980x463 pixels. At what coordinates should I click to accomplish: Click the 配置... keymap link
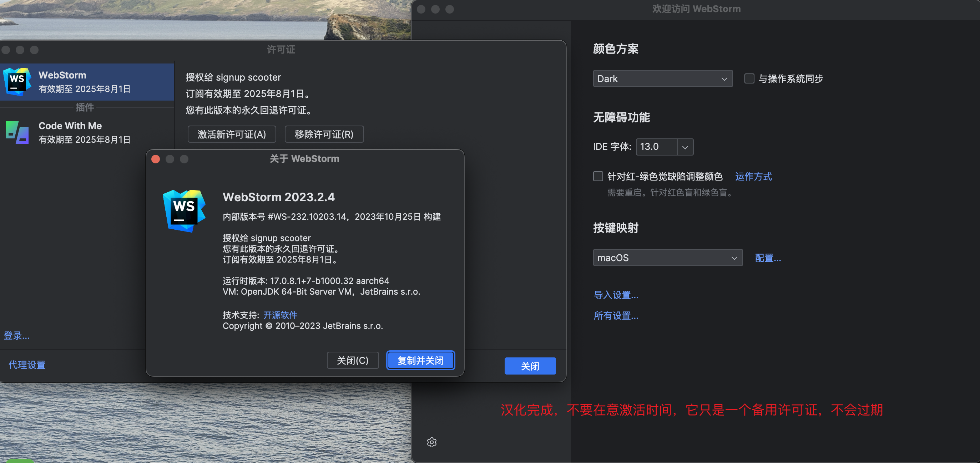(768, 258)
